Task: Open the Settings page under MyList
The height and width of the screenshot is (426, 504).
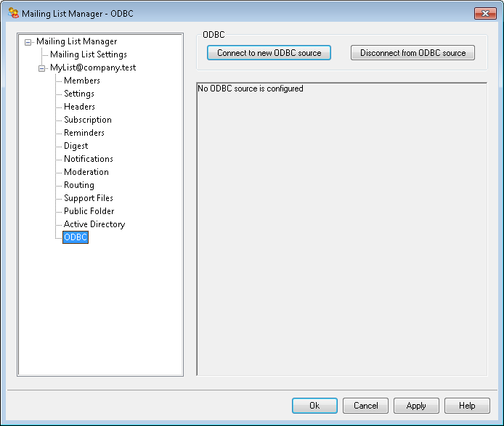Action: (x=78, y=94)
